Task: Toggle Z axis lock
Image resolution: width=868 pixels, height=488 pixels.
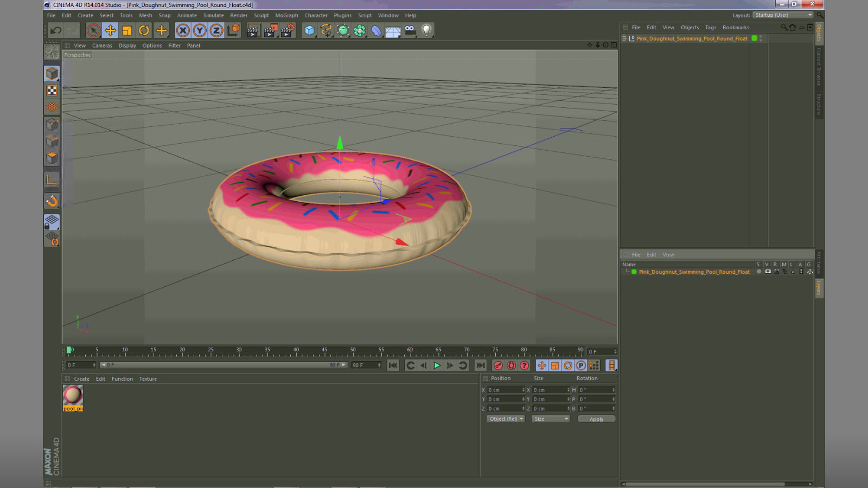Action: 216,30
